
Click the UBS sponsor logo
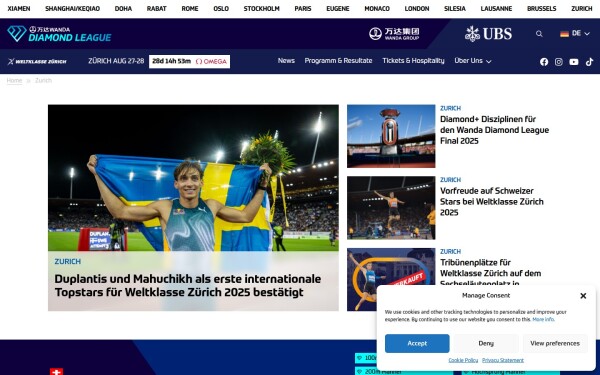click(x=488, y=34)
